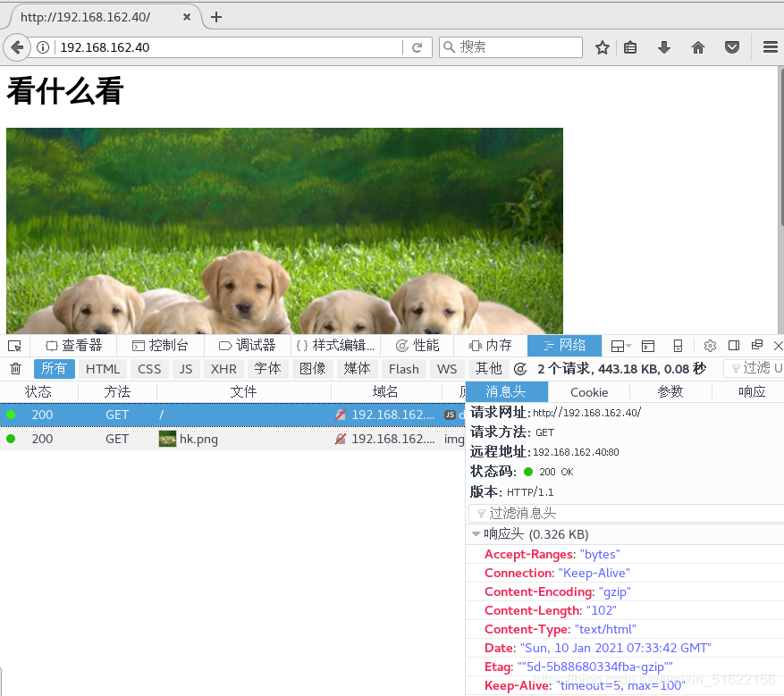Filter requests by 所有 (all)
Image resolution: width=784 pixels, height=696 pixels.
[54, 369]
